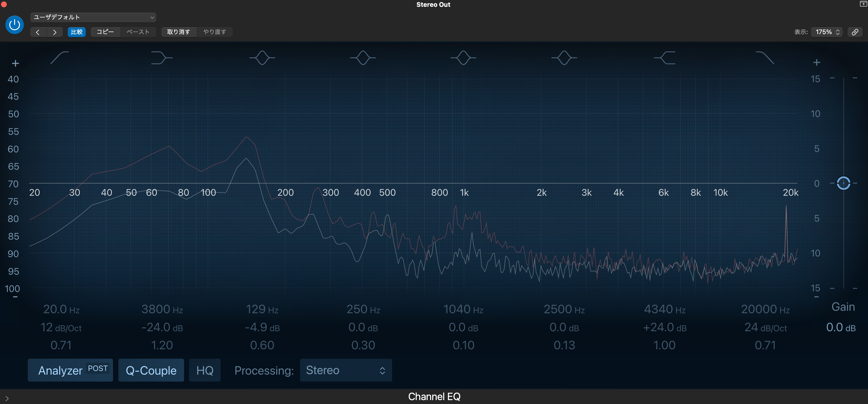The width and height of the screenshot is (868, 404).
Task: Change the 175% view size selector
Action: point(827,32)
